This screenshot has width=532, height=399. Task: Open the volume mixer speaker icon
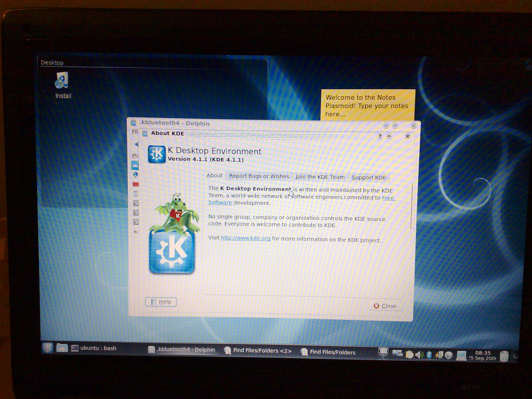pyautogui.click(x=420, y=355)
